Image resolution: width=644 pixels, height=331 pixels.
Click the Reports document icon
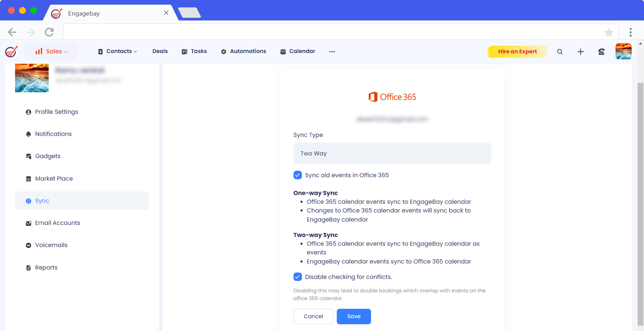[28, 268]
